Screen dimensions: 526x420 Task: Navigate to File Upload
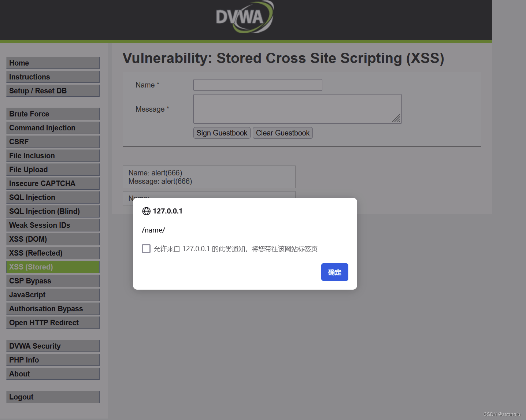pos(53,170)
